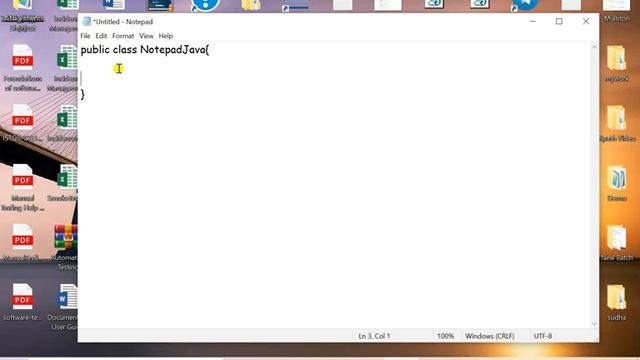The width and height of the screenshot is (640, 360).
Task: Click the Notepad icon in the title bar
Action: pos(87,22)
